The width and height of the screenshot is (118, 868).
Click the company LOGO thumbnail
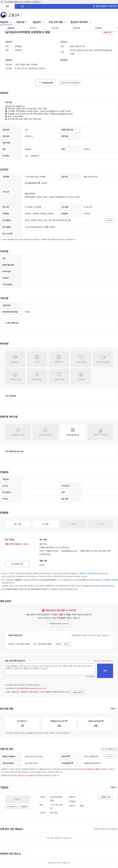point(17,799)
